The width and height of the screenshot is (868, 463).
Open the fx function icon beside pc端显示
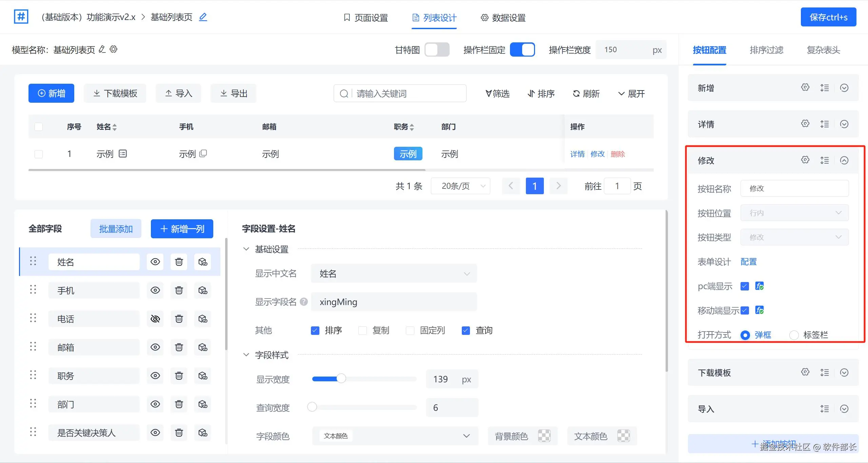[x=759, y=286]
